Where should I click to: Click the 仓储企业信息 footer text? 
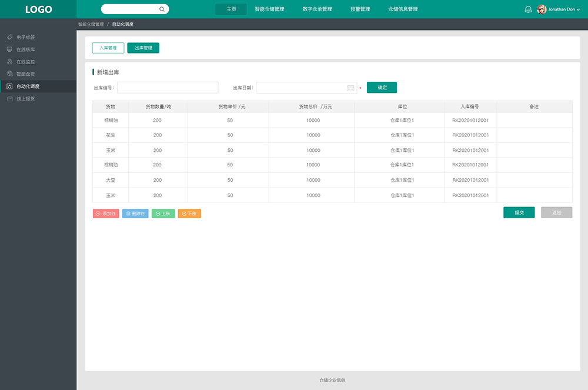click(x=332, y=380)
